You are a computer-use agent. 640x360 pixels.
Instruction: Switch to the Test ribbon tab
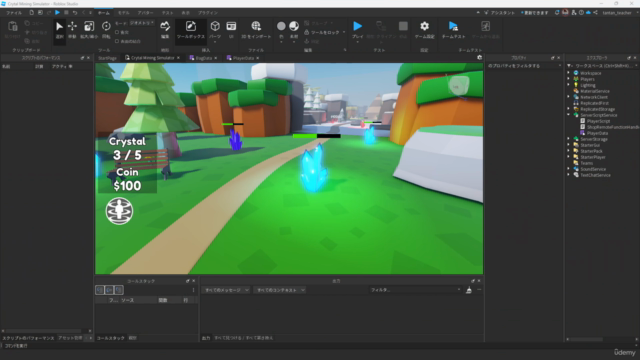coord(167,13)
